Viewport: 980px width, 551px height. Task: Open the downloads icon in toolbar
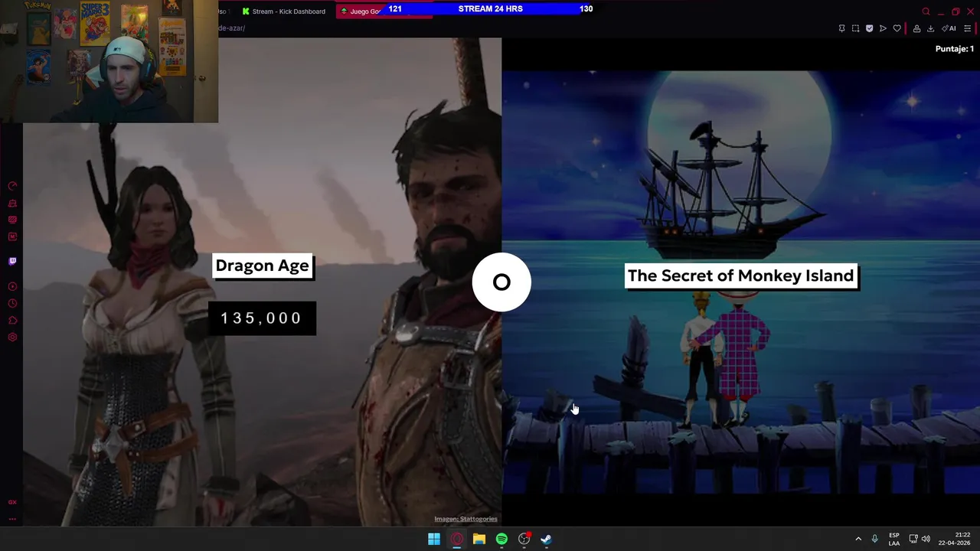[x=930, y=28]
